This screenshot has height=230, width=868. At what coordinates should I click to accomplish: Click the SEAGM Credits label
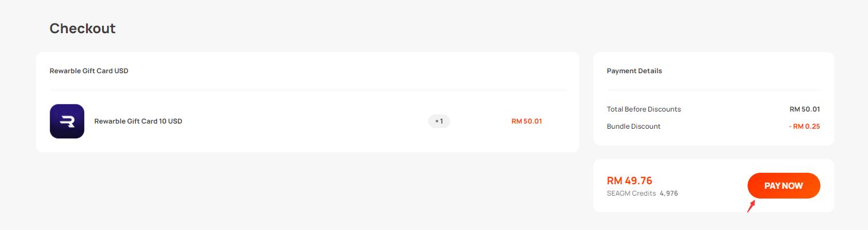(x=631, y=193)
